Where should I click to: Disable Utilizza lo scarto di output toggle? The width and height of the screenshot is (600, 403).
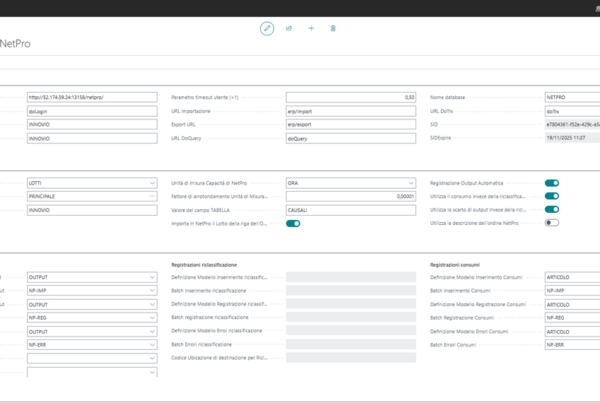coord(552,209)
